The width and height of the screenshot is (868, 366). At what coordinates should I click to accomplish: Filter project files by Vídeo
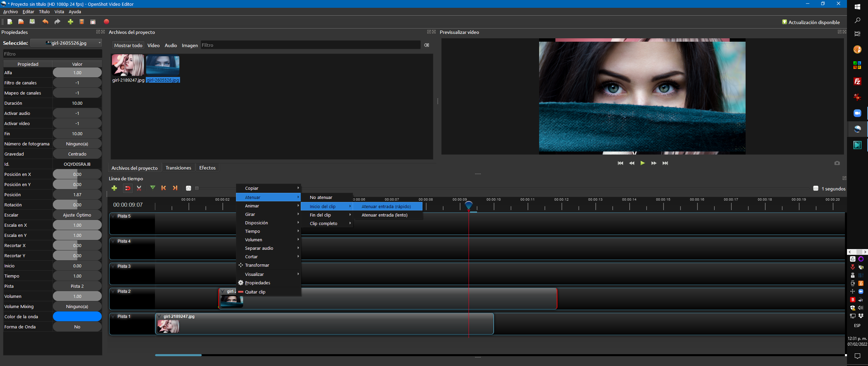tap(153, 45)
